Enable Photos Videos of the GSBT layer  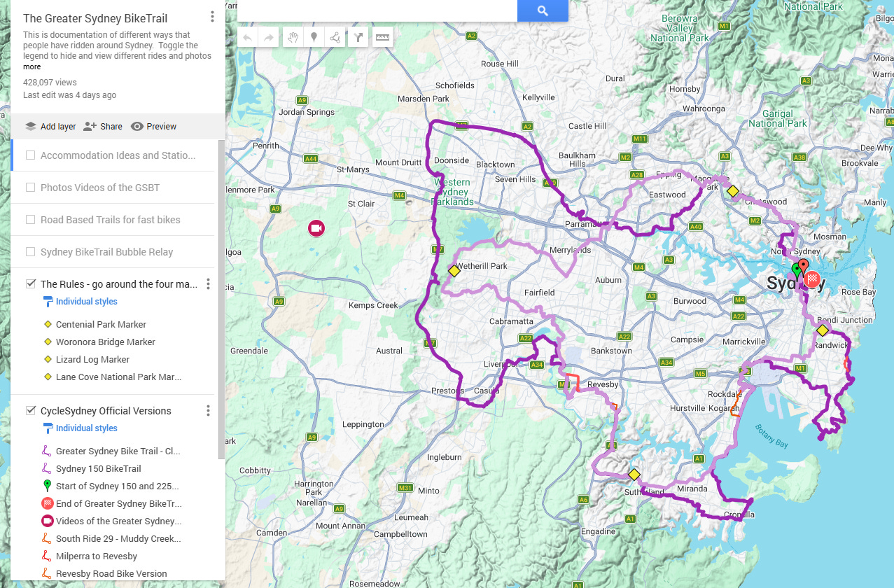31,188
